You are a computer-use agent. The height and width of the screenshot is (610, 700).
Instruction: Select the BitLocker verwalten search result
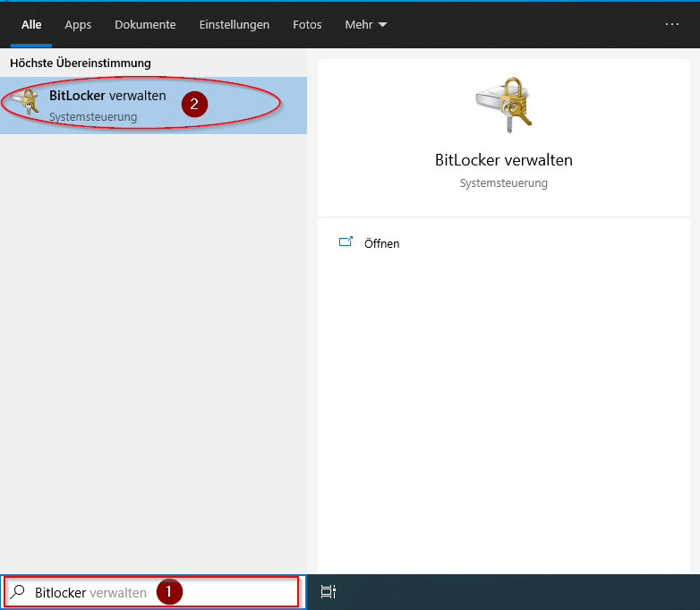[107, 105]
